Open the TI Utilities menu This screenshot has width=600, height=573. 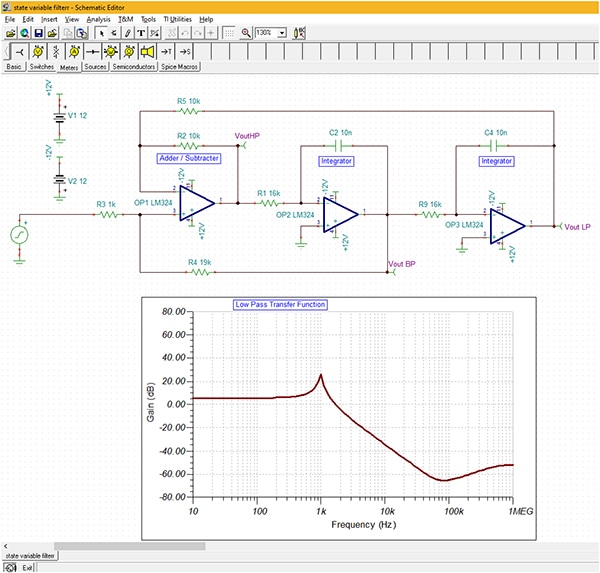click(x=177, y=19)
